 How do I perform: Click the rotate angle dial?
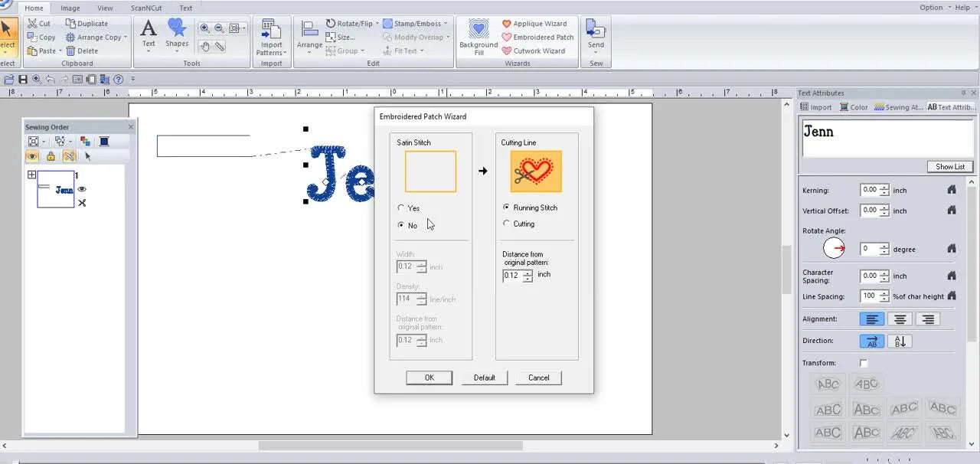point(834,248)
